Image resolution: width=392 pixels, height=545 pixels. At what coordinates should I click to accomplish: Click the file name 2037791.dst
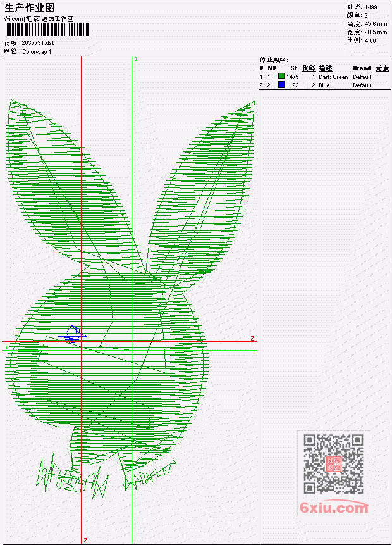click(x=37, y=43)
